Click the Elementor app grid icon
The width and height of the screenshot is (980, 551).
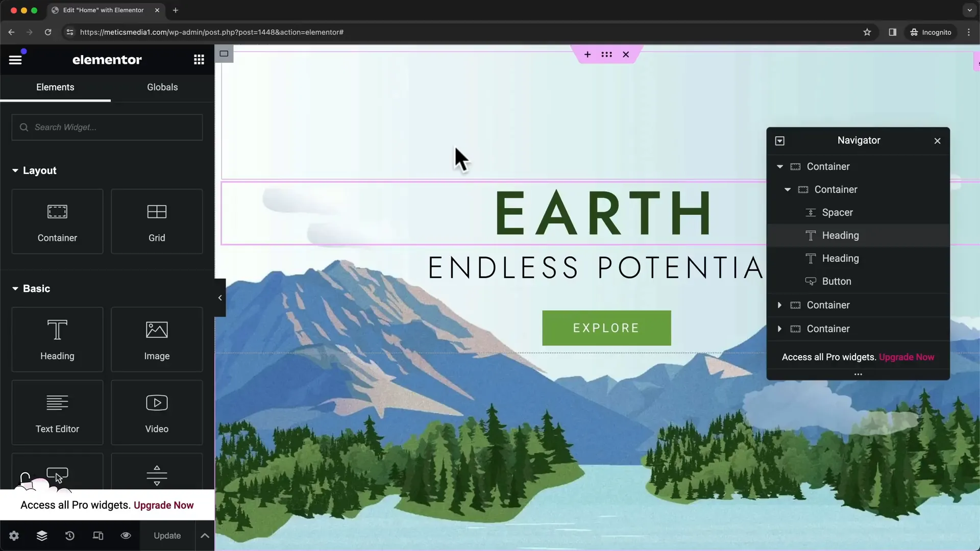point(199,59)
